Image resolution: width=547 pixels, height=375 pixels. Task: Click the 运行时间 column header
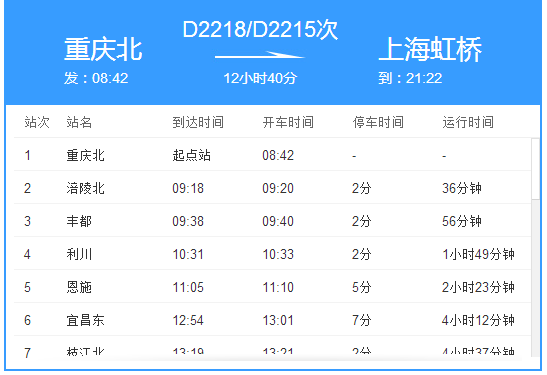468,122
